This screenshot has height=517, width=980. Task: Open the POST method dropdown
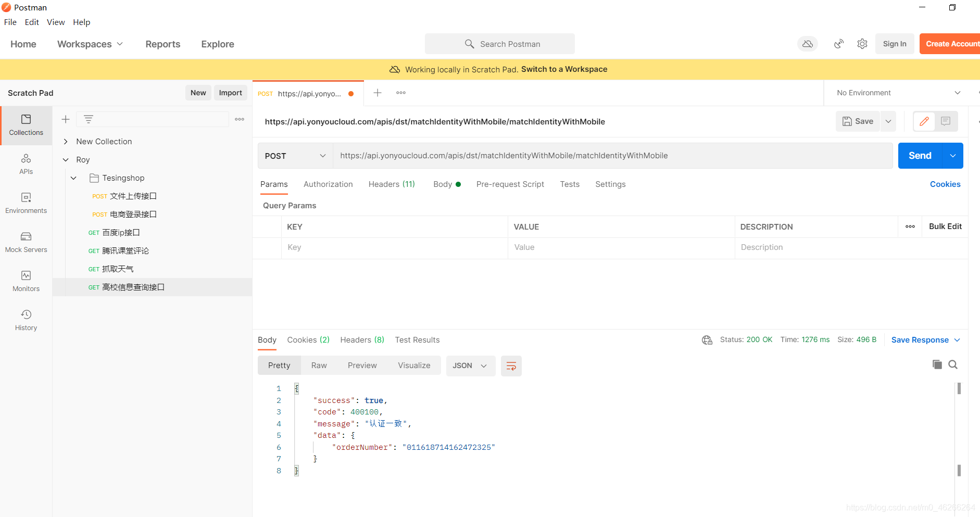point(295,156)
